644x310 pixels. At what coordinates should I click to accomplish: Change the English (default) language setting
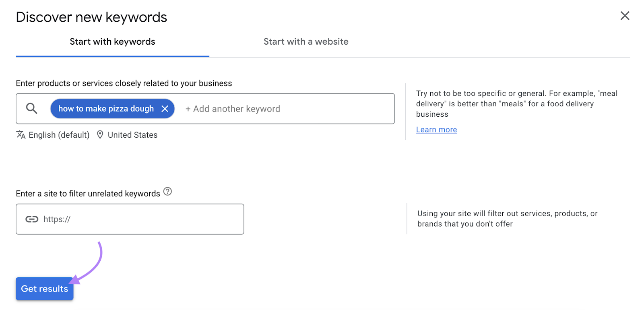click(x=59, y=135)
